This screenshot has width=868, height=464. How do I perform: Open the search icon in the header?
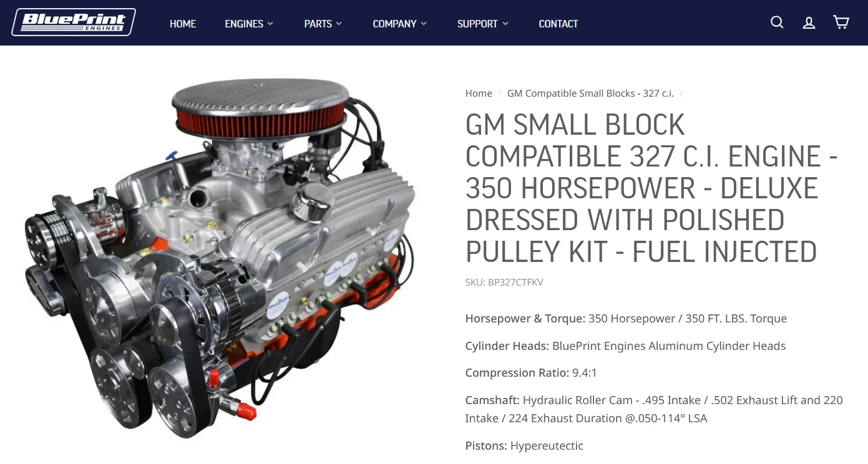[x=777, y=22]
